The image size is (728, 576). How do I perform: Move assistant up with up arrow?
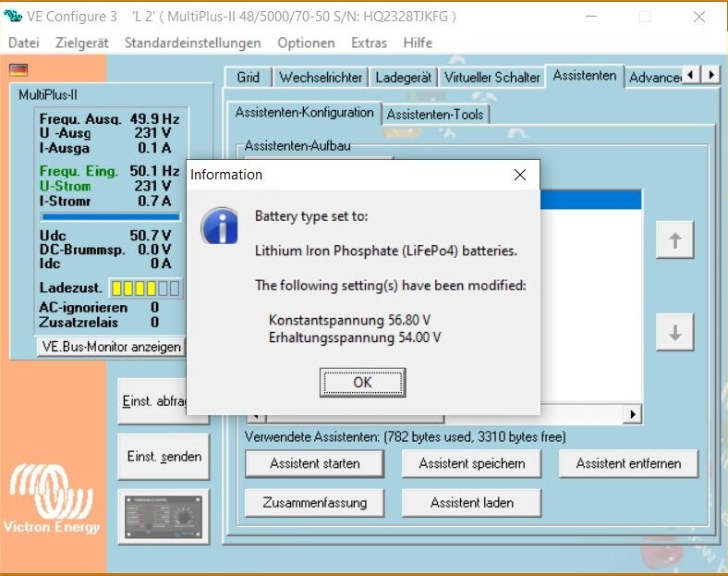[674, 240]
